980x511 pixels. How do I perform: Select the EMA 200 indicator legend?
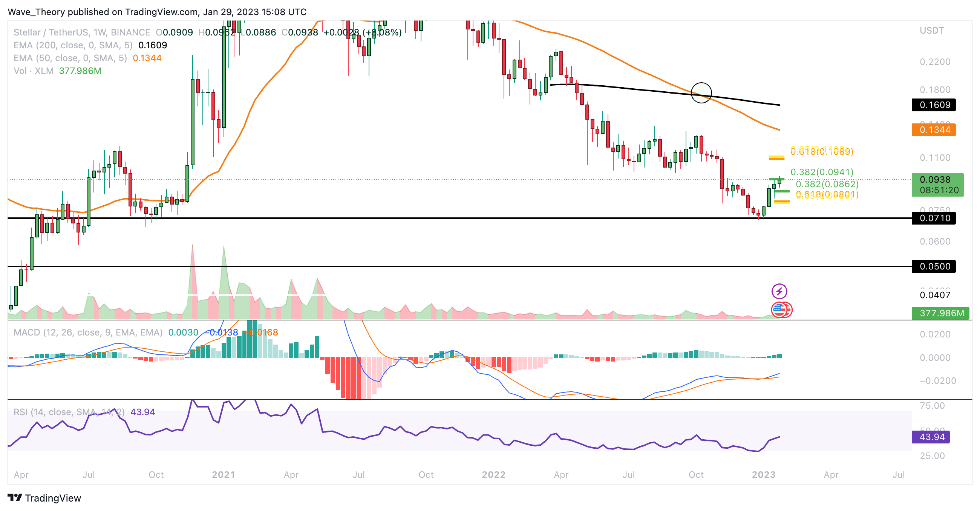click(x=73, y=45)
